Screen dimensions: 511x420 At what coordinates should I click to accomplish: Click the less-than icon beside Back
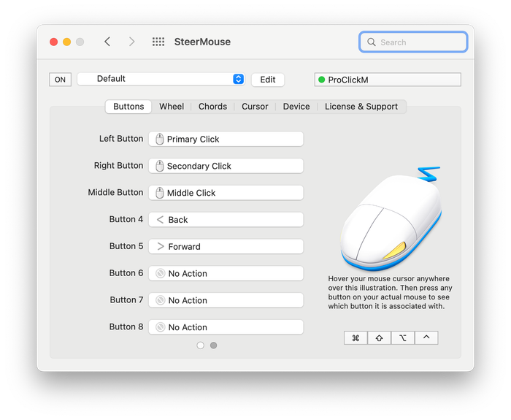point(160,219)
